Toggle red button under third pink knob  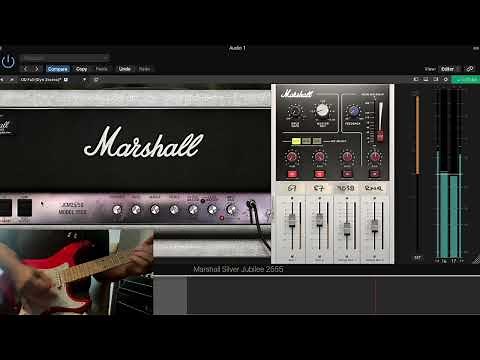click(347, 174)
